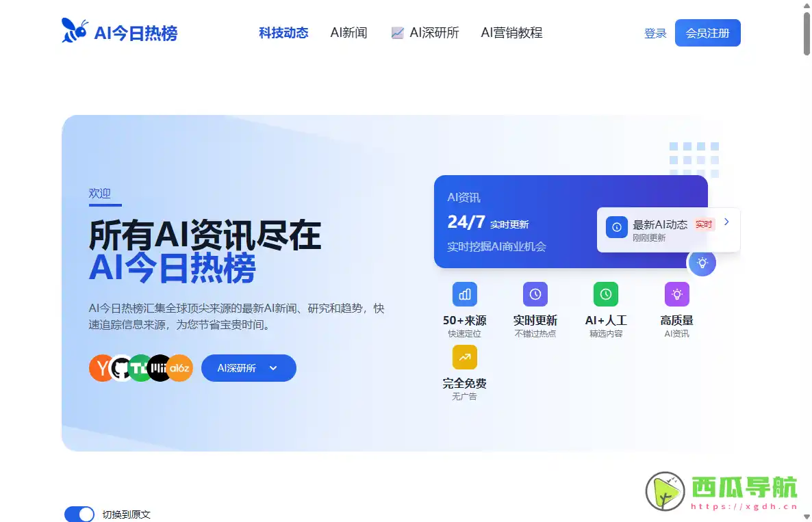
Task: Click the purple clock icon above 实时更新
Action: pyautogui.click(x=535, y=294)
